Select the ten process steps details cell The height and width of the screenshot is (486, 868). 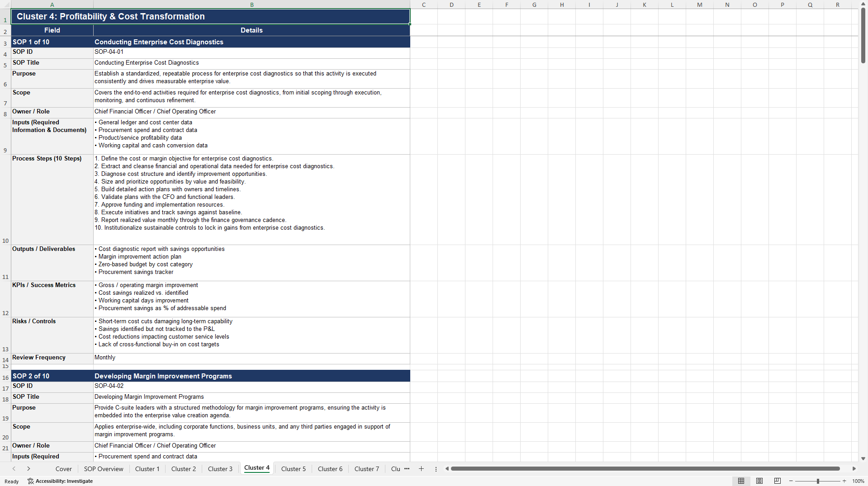[251, 199]
